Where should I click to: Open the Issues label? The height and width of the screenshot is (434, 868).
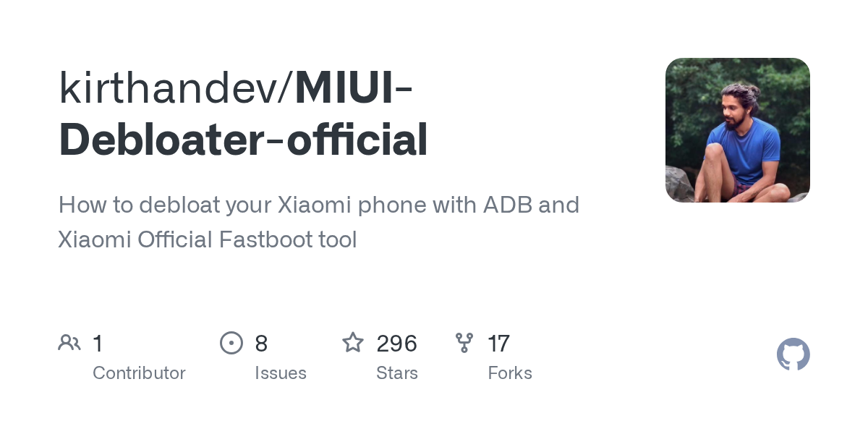(281, 373)
